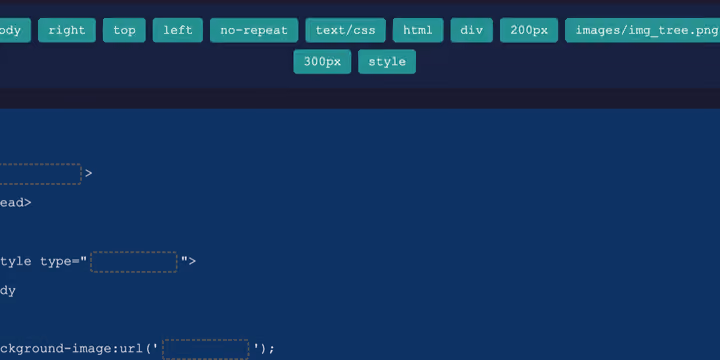Image resolution: width=720 pixels, height=360 pixels.
Task: Click the blank inside background-image url
Action: 206,349
